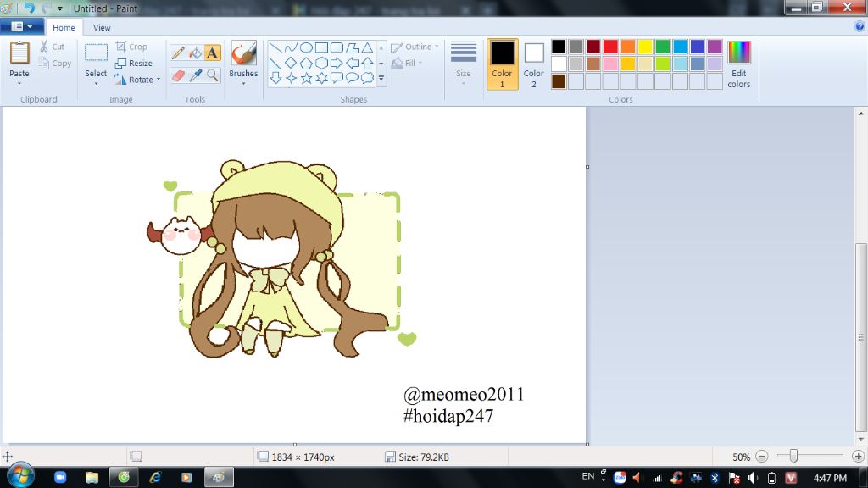Viewport: 868px width, 488px height.
Task: Click the Windows Start button
Action: (x=20, y=476)
